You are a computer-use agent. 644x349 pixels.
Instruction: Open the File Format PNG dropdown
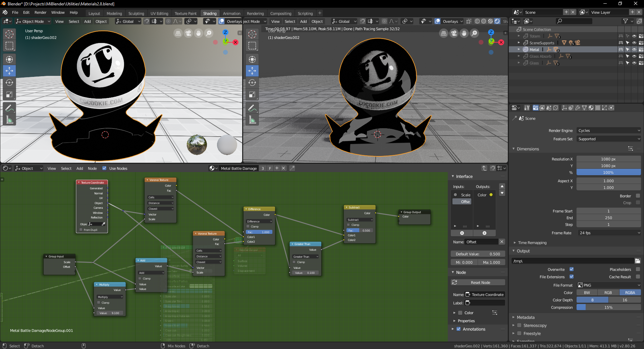point(609,285)
